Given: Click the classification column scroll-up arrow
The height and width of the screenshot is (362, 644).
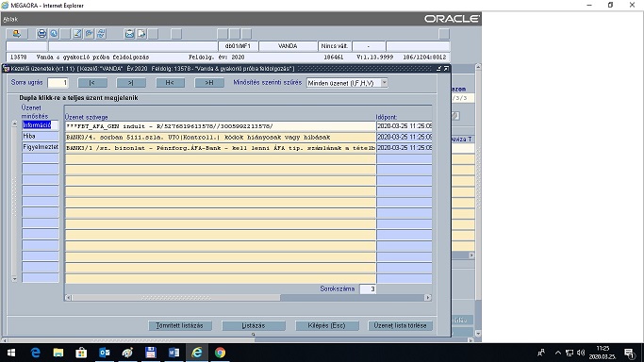Looking at the screenshot, I should (x=14, y=123).
